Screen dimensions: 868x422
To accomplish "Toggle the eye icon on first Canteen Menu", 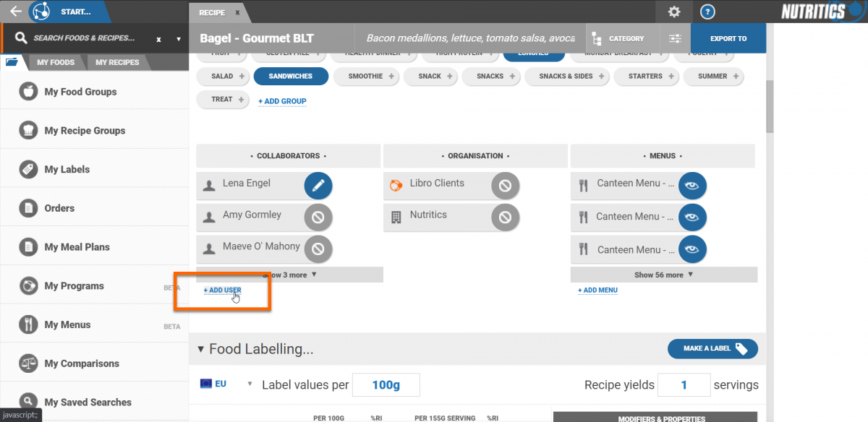I will coord(692,186).
